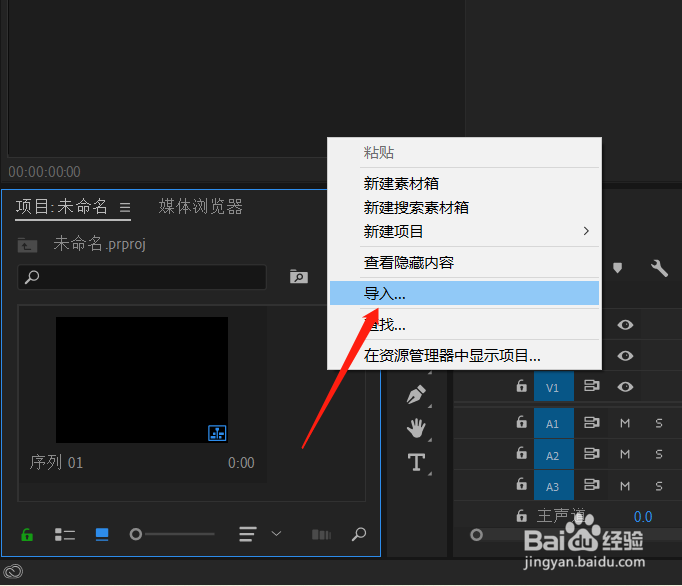Hide V1 track output eye
The height and width of the screenshot is (586, 682).
point(625,387)
